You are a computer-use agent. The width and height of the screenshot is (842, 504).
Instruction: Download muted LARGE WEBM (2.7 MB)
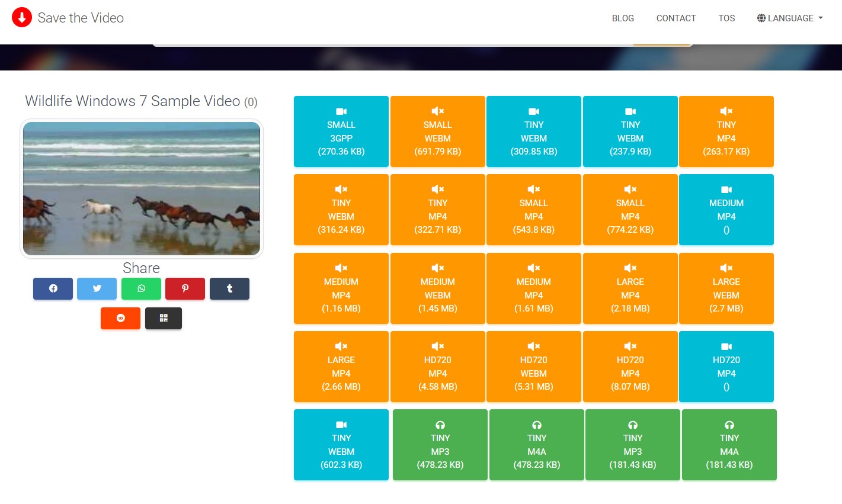tap(726, 288)
